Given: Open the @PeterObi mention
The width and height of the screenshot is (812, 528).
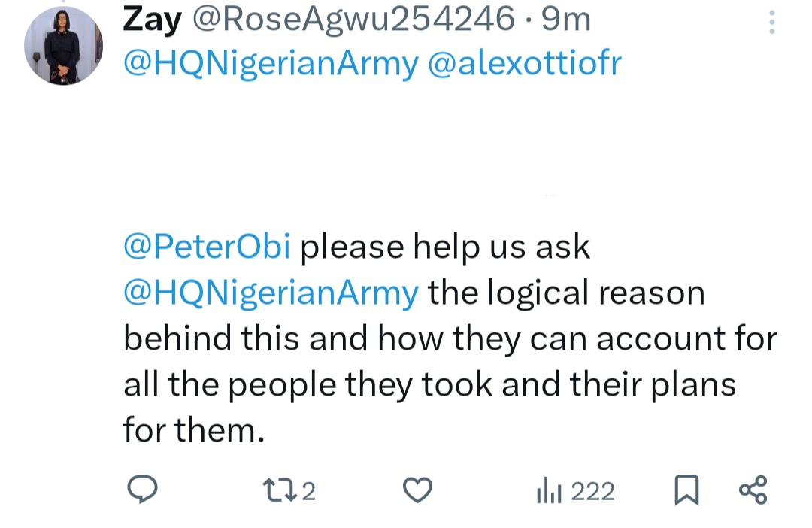Looking at the screenshot, I should [207, 247].
